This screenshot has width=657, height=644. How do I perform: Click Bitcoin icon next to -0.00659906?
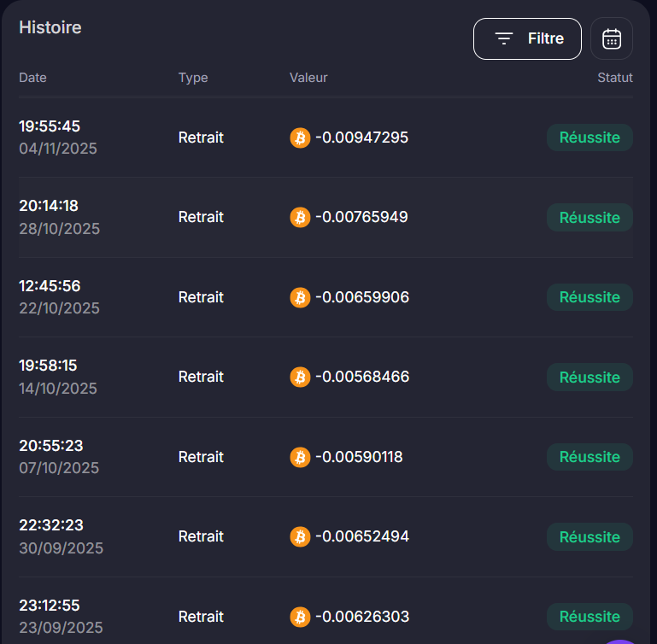(x=300, y=297)
